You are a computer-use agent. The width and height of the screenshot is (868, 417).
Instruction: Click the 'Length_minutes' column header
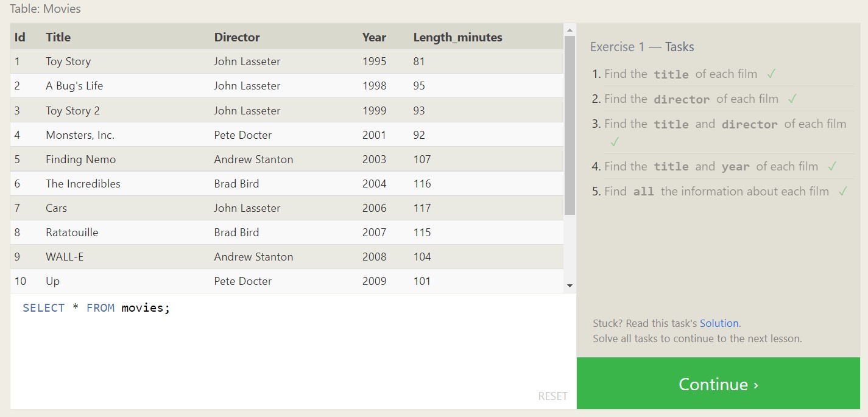tap(458, 37)
